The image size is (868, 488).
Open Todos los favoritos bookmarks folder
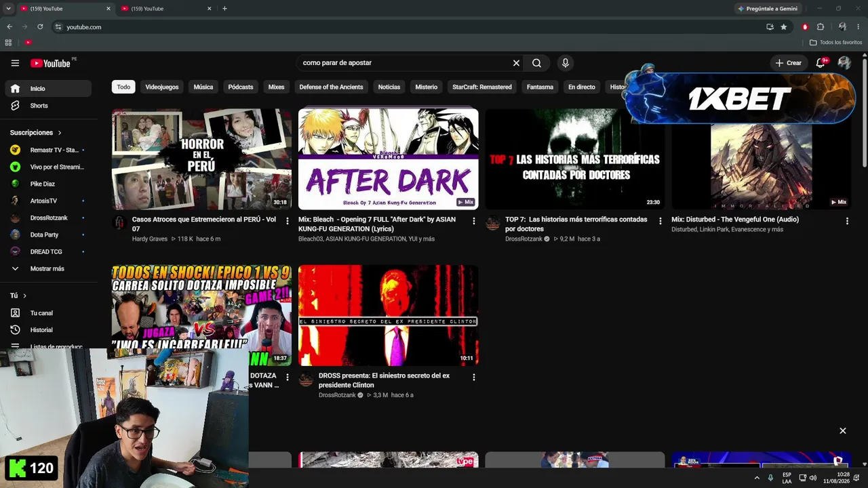click(x=836, y=42)
